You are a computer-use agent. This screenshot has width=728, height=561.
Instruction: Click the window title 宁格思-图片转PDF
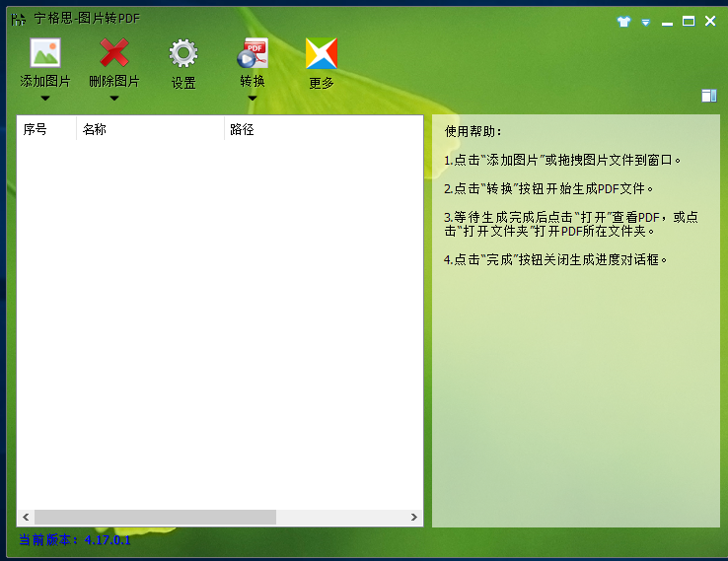click(x=87, y=19)
